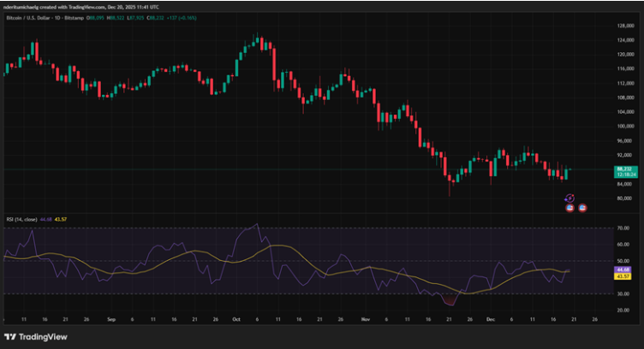Viewport: 644px width, 349px height.
Task: Click the TradingView logo icon
Action: coord(10,336)
